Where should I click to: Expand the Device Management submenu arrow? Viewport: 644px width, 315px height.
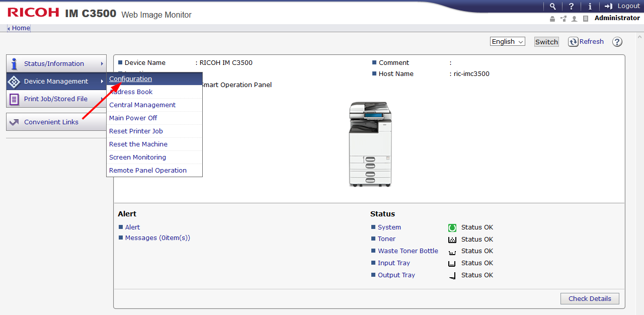(x=102, y=82)
